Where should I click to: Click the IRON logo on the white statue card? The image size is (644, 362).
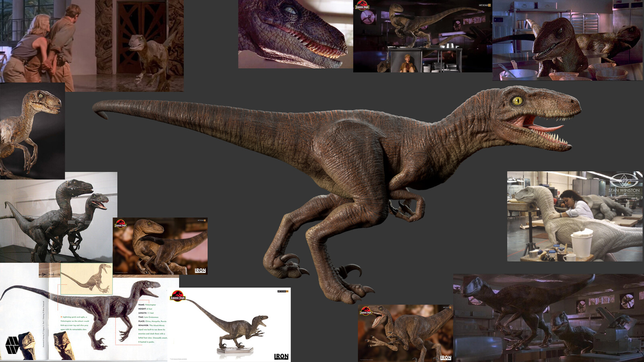(281, 356)
